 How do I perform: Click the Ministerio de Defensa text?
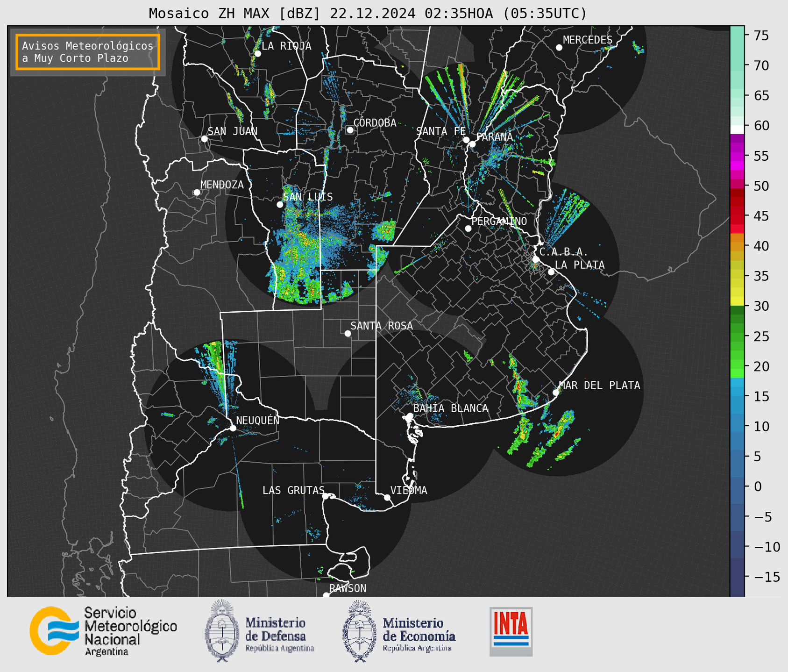coord(279,634)
